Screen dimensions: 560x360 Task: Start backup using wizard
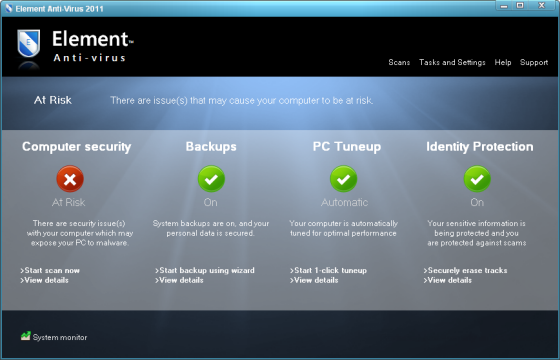205,270
